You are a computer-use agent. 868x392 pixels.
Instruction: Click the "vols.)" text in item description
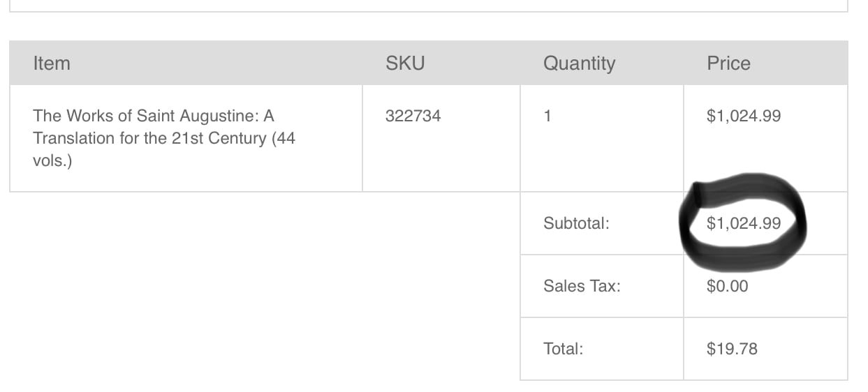coord(53,160)
